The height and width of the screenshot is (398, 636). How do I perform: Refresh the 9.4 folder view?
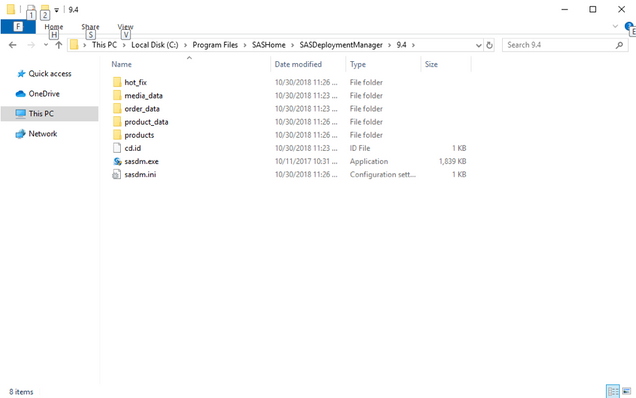490,45
